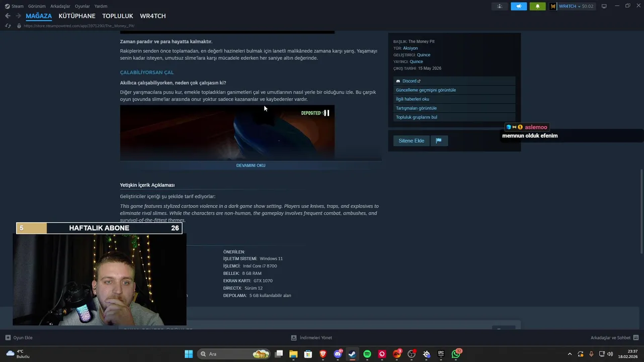Open the WR4TCH profile tab
The image size is (644, 362).
pyautogui.click(x=153, y=16)
